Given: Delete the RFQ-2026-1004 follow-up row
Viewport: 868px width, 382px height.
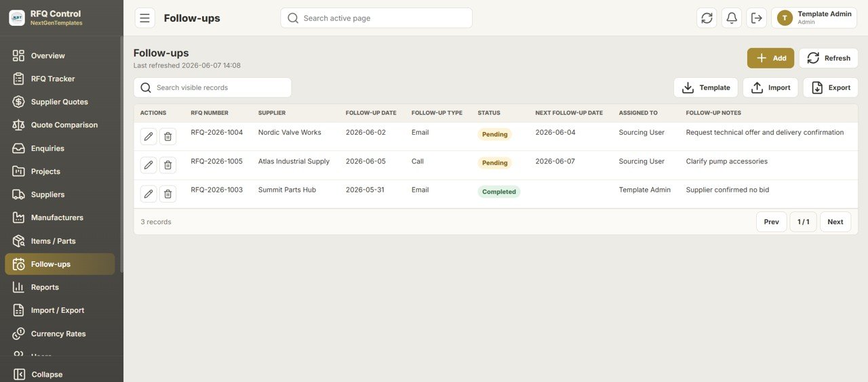Looking at the screenshot, I should tap(167, 136).
